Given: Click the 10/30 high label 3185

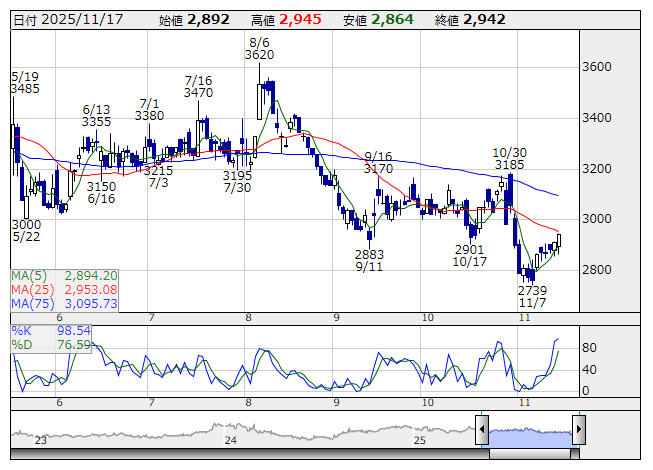Looking at the screenshot, I should pos(509,164).
